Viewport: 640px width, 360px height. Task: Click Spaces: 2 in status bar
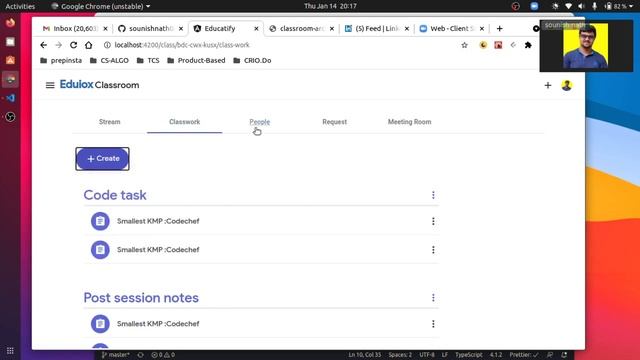(400, 355)
